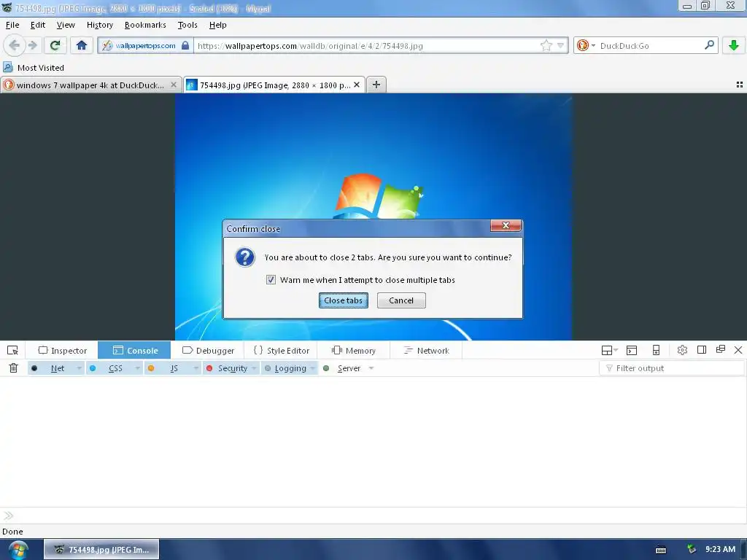The width and height of the screenshot is (747, 560).
Task: Expand the Logging filter dropdown arrow
Action: pos(313,368)
